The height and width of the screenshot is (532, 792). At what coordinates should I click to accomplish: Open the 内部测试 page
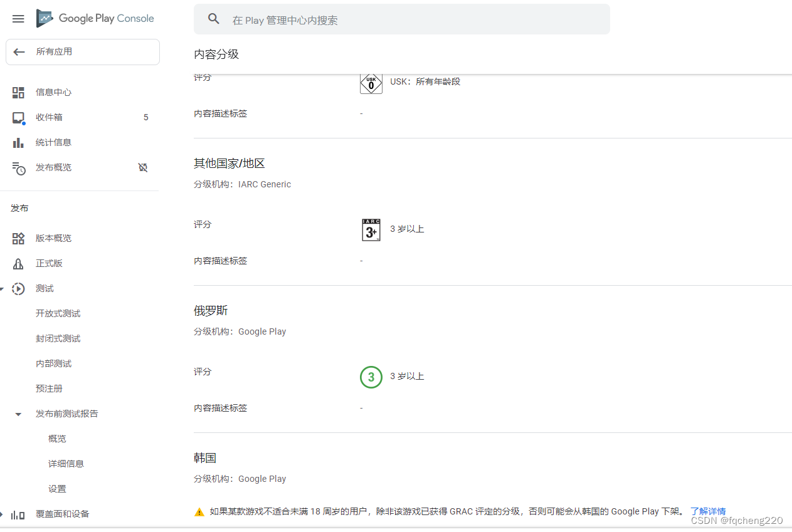point(54,364)
